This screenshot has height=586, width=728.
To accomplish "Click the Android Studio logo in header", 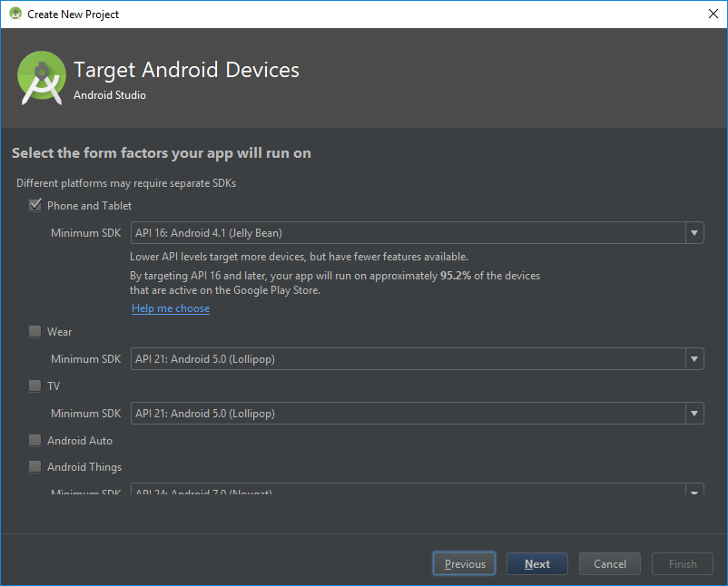I will pos(42,78).
